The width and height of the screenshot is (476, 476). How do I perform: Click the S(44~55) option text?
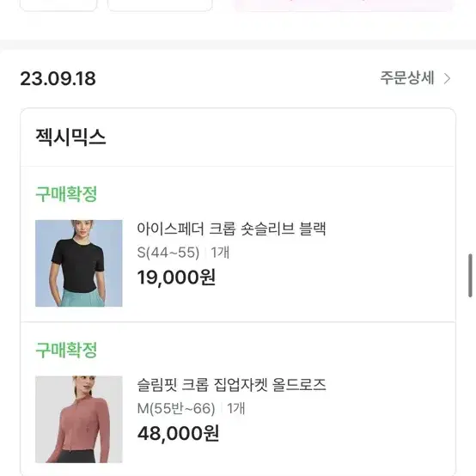tap(168, 253)
